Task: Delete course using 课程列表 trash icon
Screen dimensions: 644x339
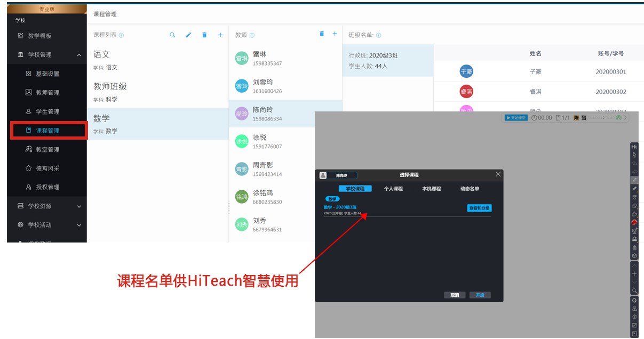Action: pyautogui.click(x=204, y=35)
